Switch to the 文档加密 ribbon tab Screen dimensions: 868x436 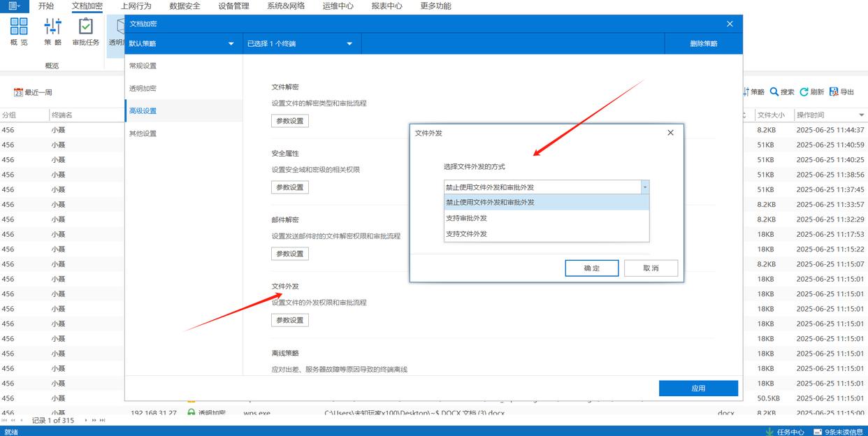87,6
